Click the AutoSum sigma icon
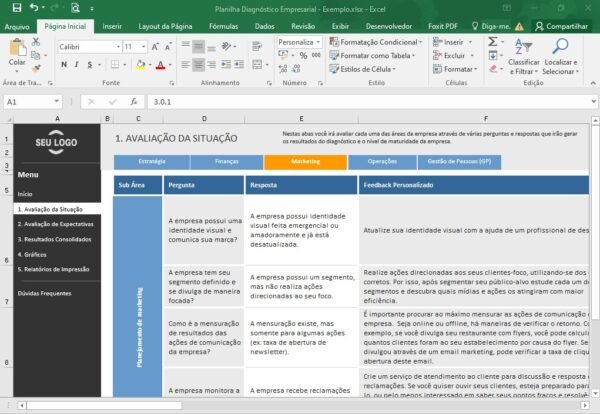 pos(493,42)
